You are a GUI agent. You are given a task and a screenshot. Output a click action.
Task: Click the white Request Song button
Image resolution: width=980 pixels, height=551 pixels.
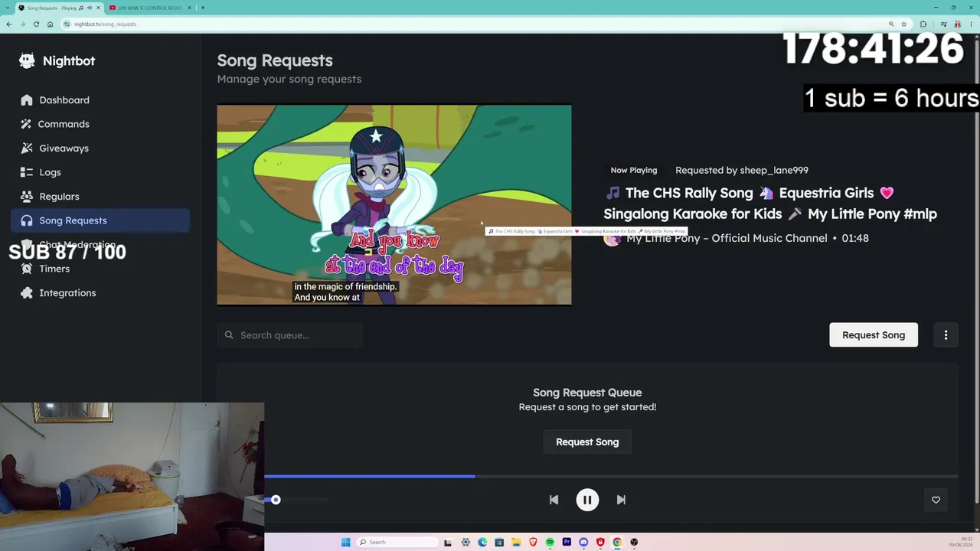coord(874,335)
